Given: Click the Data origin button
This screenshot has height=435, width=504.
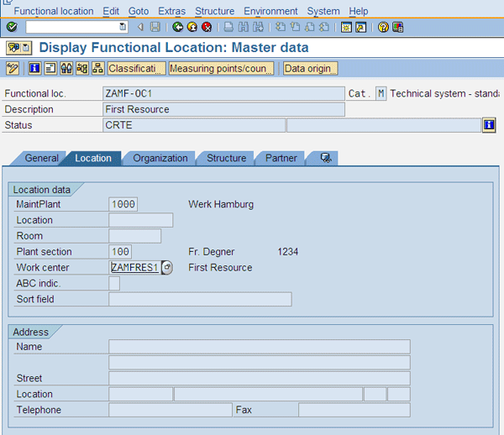Looking at the screenshot, I should point(310,68).
